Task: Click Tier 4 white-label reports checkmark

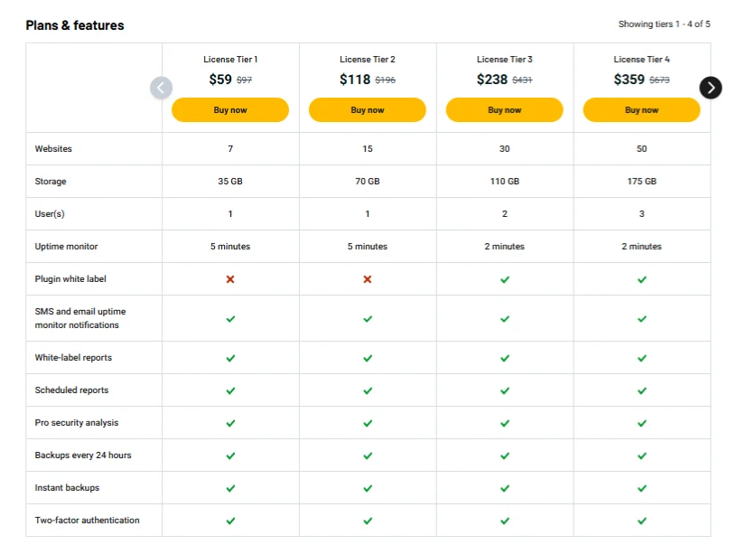Action: pyautogui.click(x=642, y=358)
